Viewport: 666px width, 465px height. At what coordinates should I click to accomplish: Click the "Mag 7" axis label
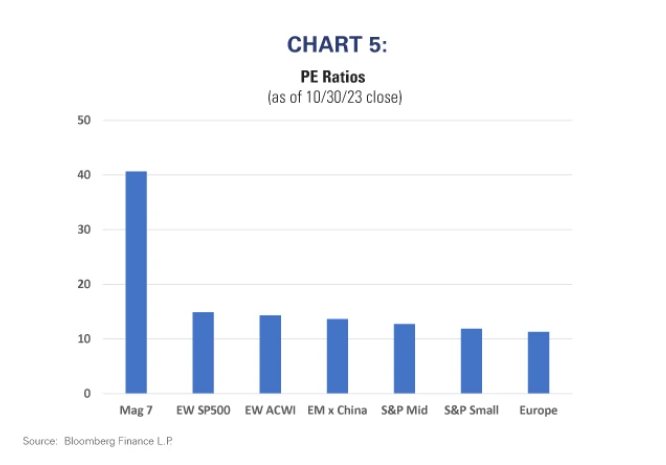136,410
